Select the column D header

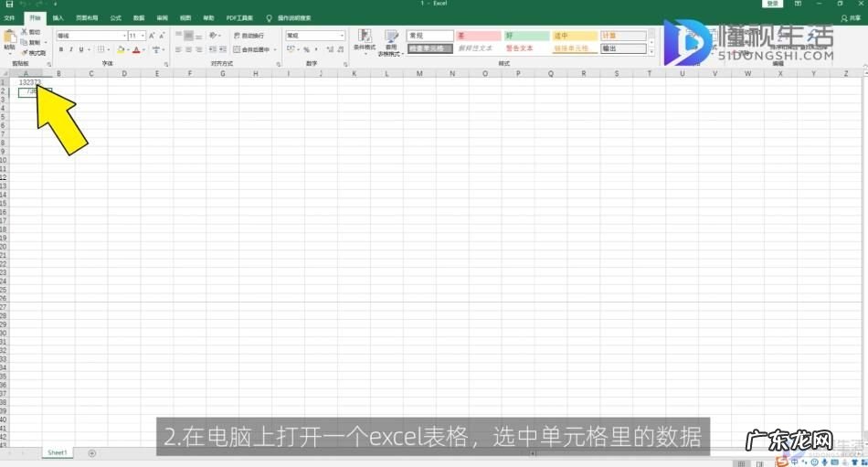pos(124,73)
